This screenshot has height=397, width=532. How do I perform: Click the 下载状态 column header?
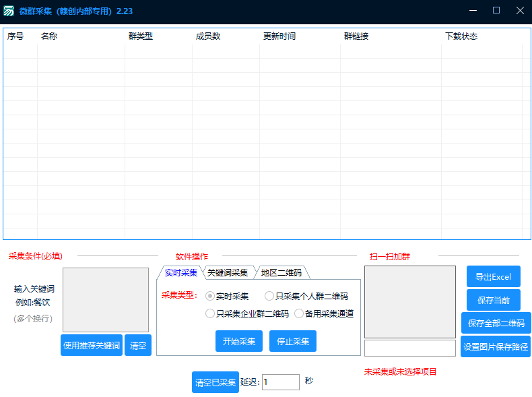[461, 36]
